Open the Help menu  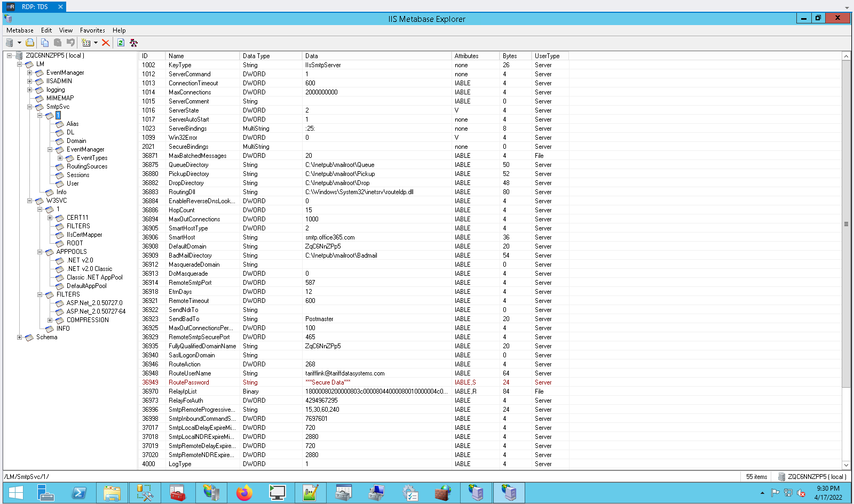click(119, 30)
